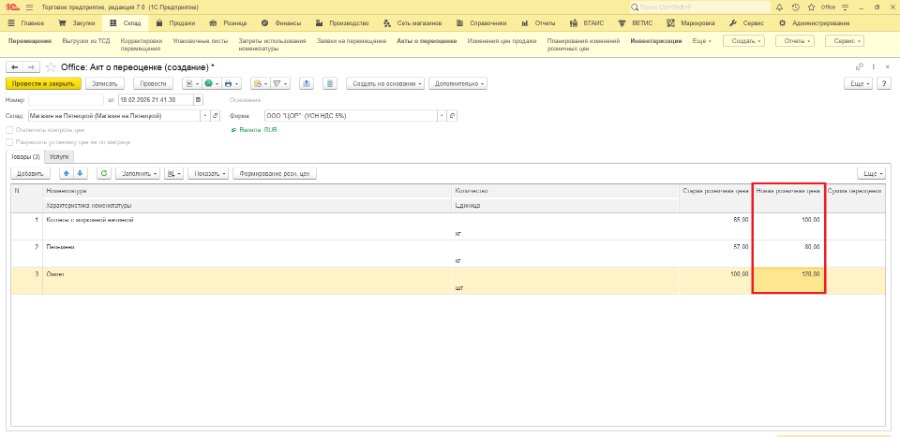Image resolution: width=900 pixels, height=437 pixels.
Task: Move row up with blue arrow
Action: [x=67, y=173]
